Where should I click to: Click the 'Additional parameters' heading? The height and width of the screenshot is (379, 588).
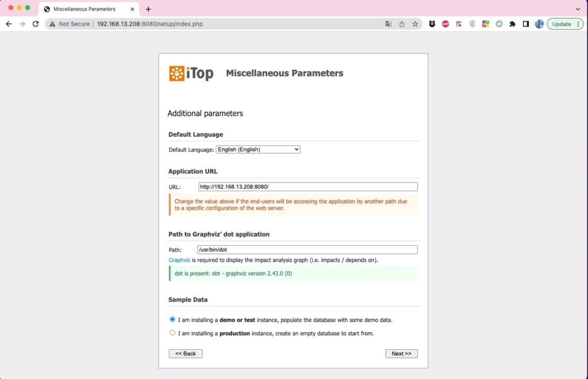pos(205,113)
